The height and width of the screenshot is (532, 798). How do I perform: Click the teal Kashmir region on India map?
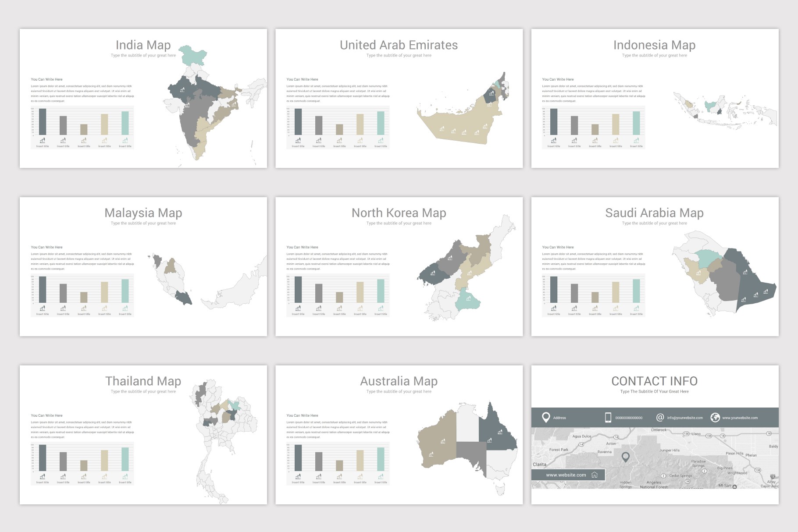(x=192, y=55)
